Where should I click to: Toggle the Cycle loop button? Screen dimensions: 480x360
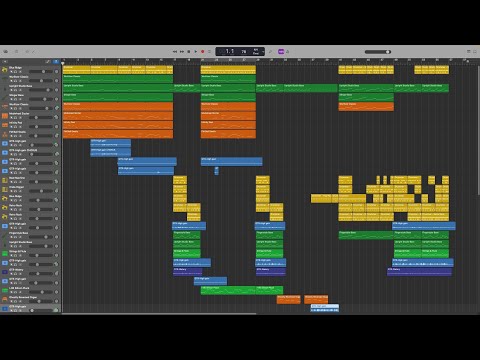pyautogui.click(x=209, y=52)
